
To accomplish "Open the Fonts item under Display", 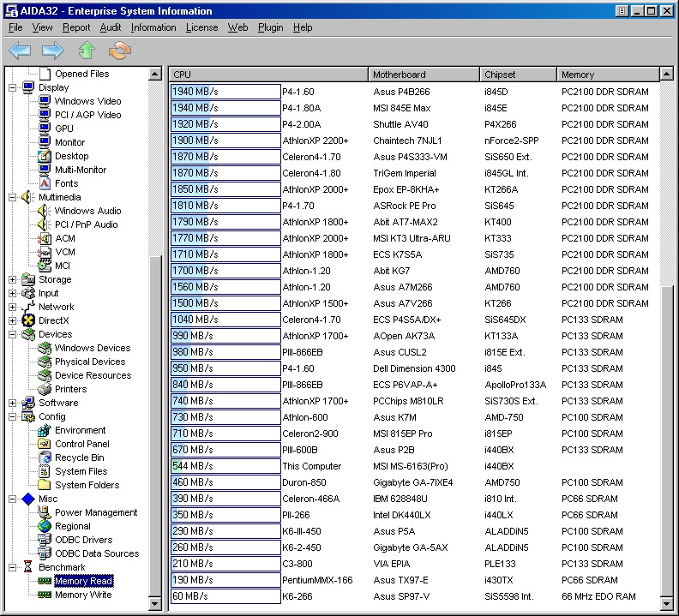I will click(x=66, y=183).
